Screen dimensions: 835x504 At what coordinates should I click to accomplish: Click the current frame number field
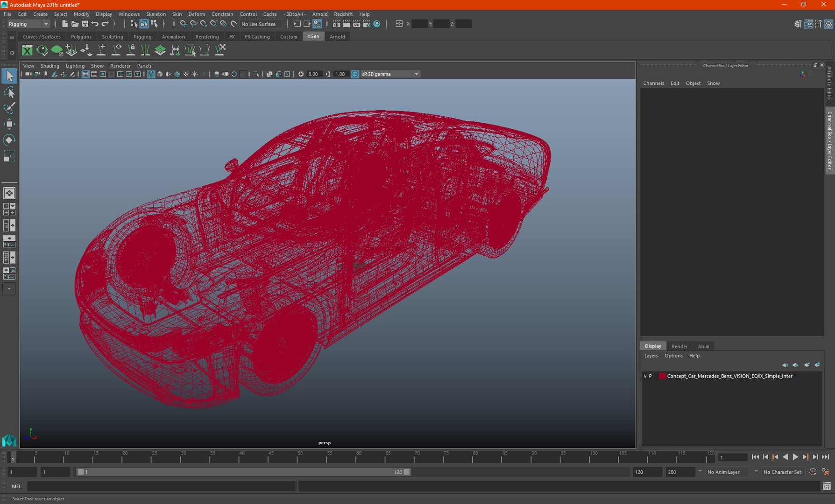732,457
